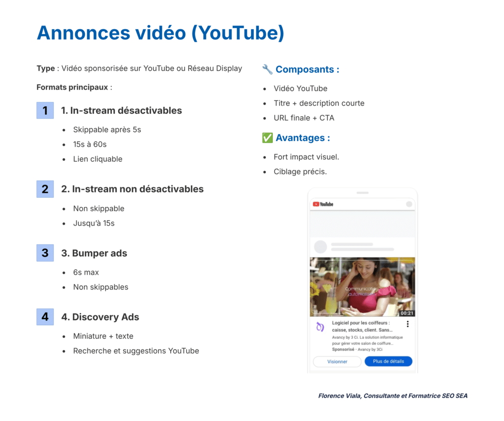
Task: Select badge 3 next to Bumper ads
Action: (x=45, y=253)
